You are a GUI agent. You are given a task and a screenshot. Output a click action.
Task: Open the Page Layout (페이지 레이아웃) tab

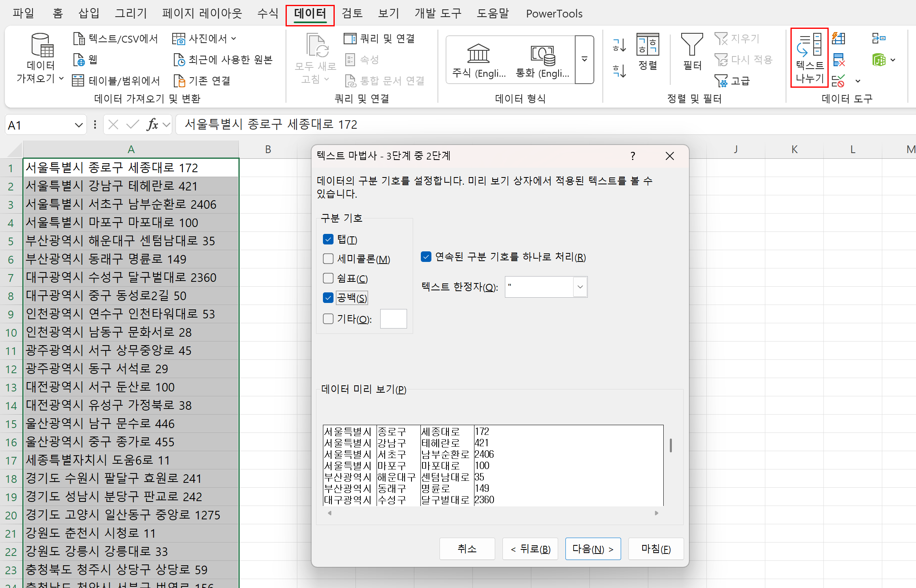tap(202, 13)
